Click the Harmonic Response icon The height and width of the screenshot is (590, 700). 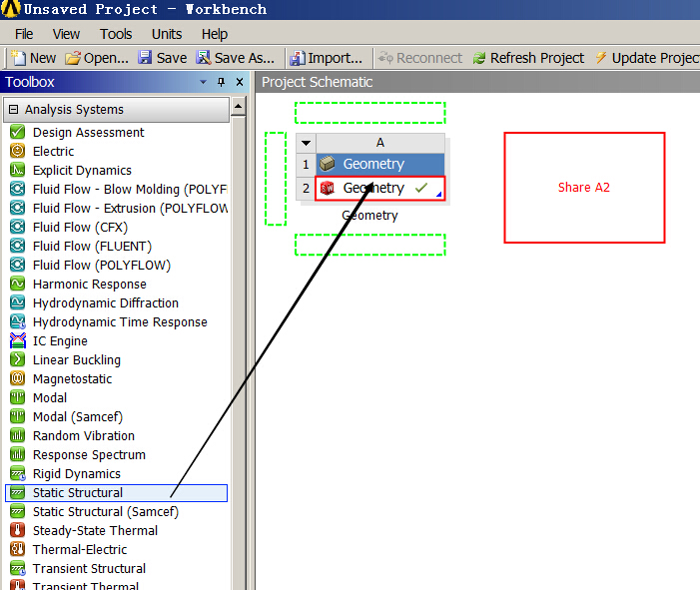(17, 284)
